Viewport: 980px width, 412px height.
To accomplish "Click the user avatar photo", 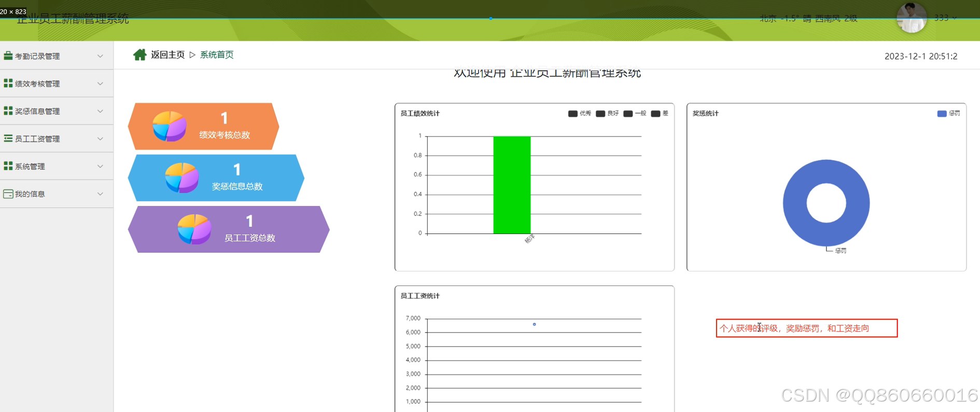I will [x=912, y=18].
